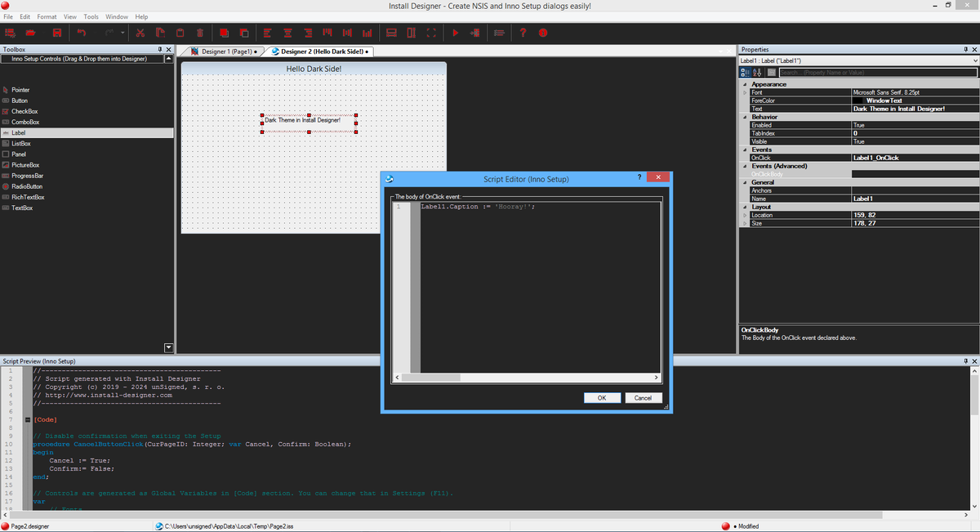Click the Make Same Size icon

click(x=431, y=33)
